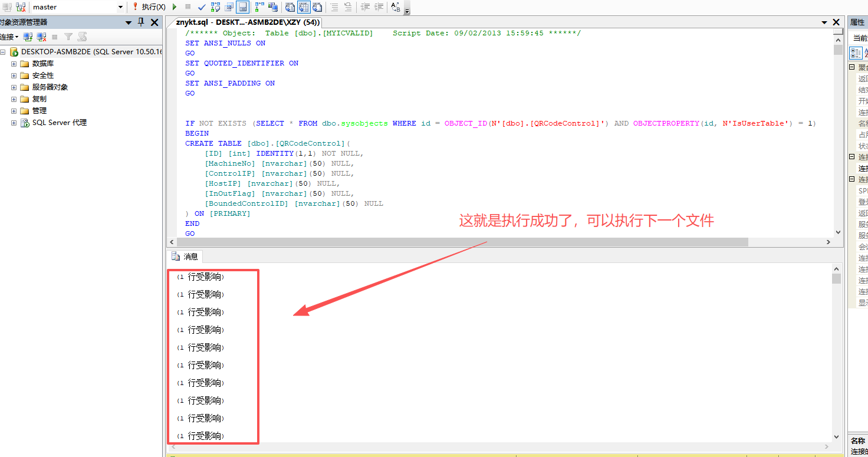Open the 连接 dropdown in Object Explorer
The height and width of the screenshot is (457, 868).
[9, 37]
